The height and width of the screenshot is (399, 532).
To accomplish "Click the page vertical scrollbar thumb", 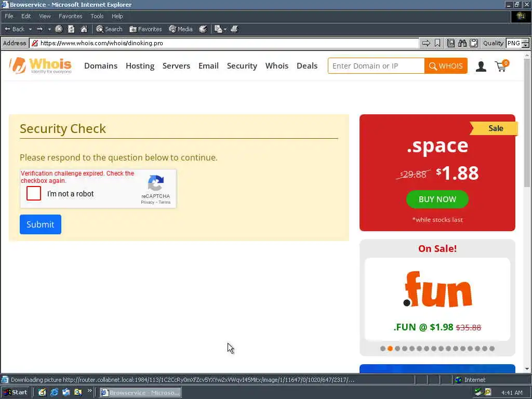I will click(x=527, y=122).
